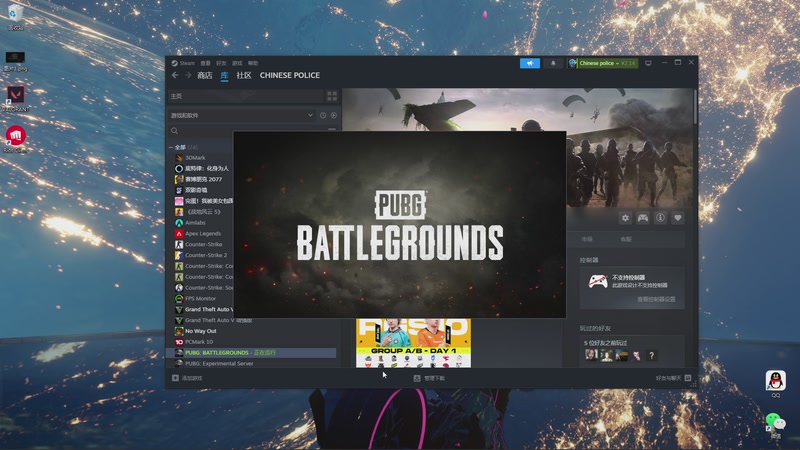Click the 添加游戏 add game button

[x=187, y=378]
